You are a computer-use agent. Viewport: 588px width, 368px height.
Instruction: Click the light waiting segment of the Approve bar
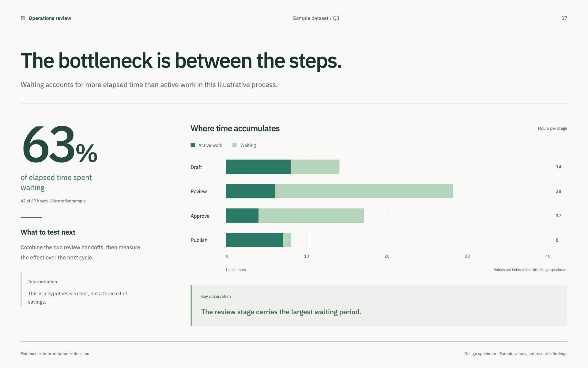point(311,216)
